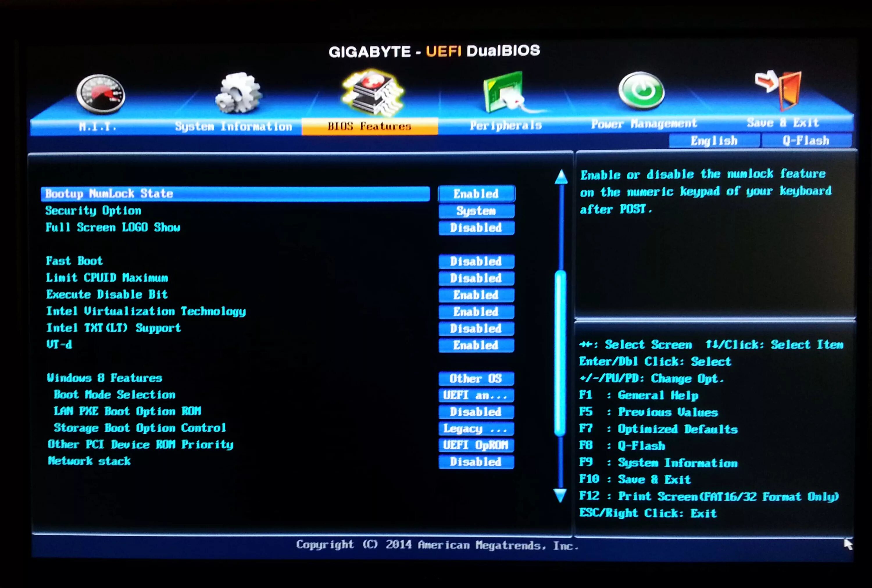
Task: Click the ESC/Right Click Exit hint
Action: click(648, 513)
